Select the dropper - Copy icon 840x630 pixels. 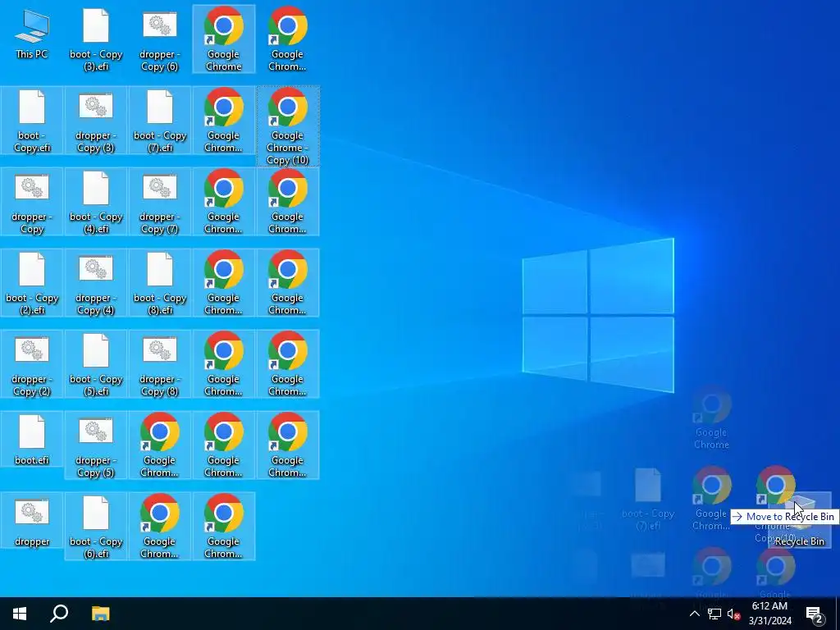[32, 202]
